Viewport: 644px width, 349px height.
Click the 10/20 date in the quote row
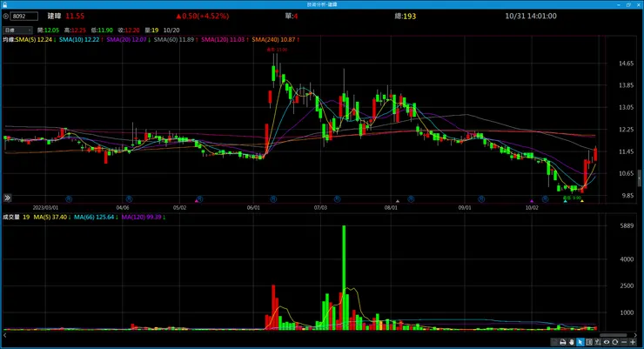171,30
